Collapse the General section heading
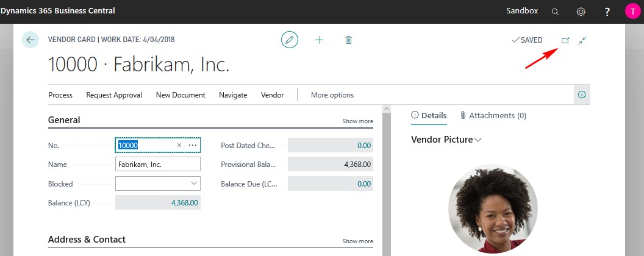Viewport: 644px width, 256px height. tap(64, 120)
